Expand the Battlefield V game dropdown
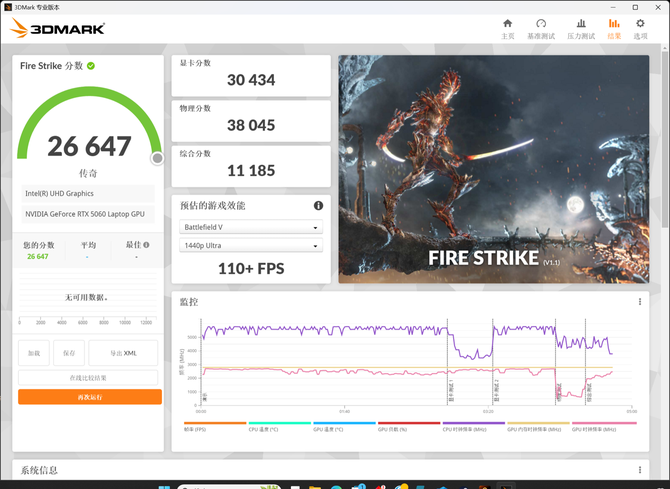Image resolution: width=670 pixels, height=489 pixels. coord(251,227)
